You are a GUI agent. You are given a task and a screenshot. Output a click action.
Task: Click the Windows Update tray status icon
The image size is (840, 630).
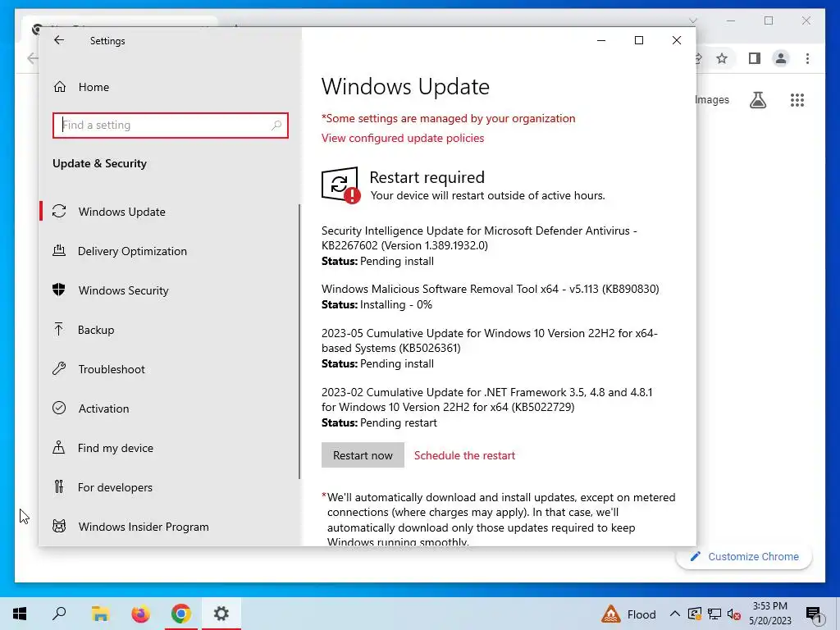[x=695, y=614]
